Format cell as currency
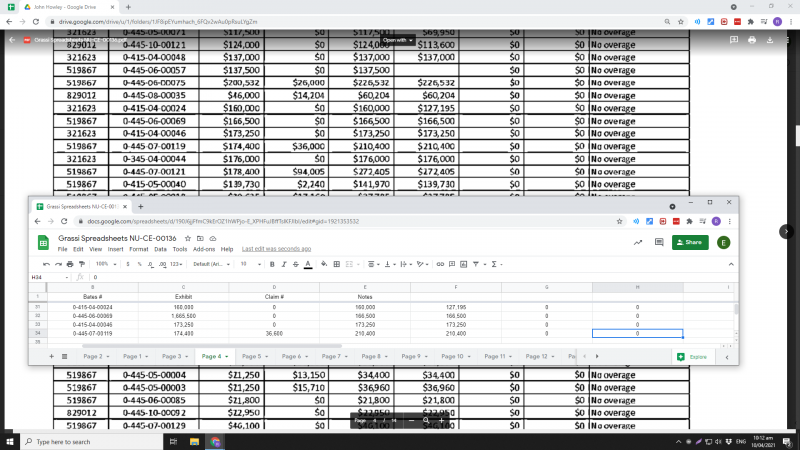800x450 pixels. pyautogui.click(x=128, y=264)
